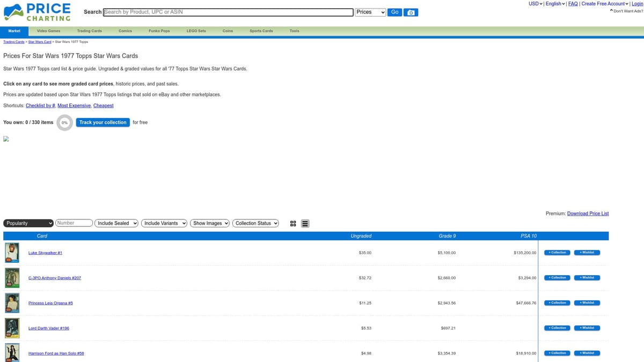Open the Sports Cards menu

coord(261,31)
